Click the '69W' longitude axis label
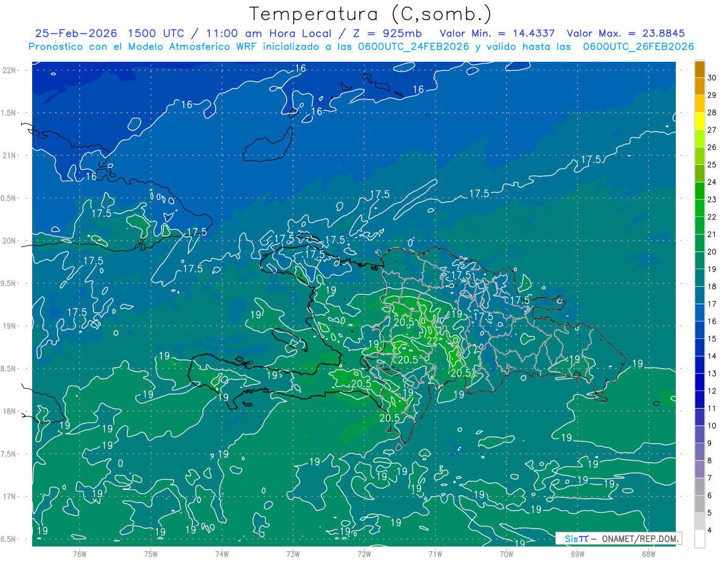728x562 pixels. point(578,554)
